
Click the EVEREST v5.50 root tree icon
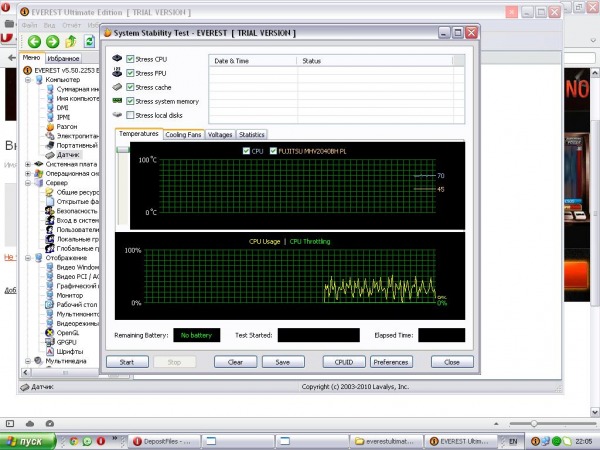point(28,70)
